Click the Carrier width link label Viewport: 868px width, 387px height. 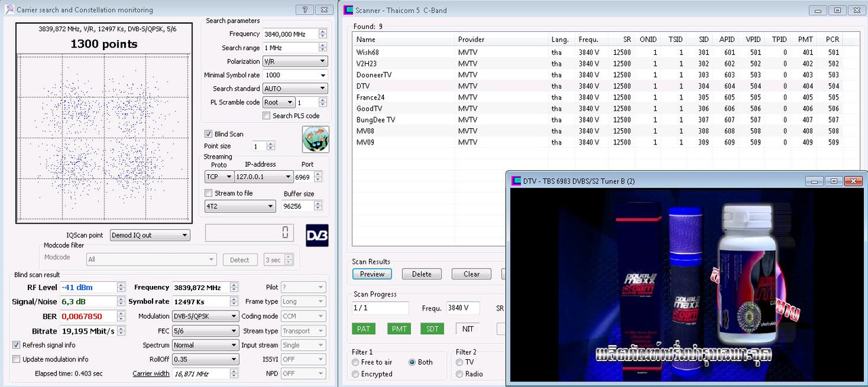(151, 373)
